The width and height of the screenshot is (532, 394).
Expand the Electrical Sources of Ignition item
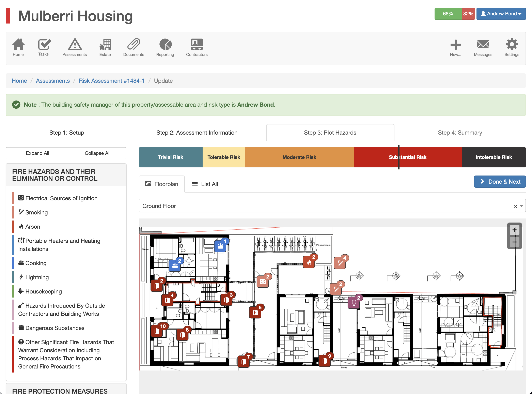61,198
